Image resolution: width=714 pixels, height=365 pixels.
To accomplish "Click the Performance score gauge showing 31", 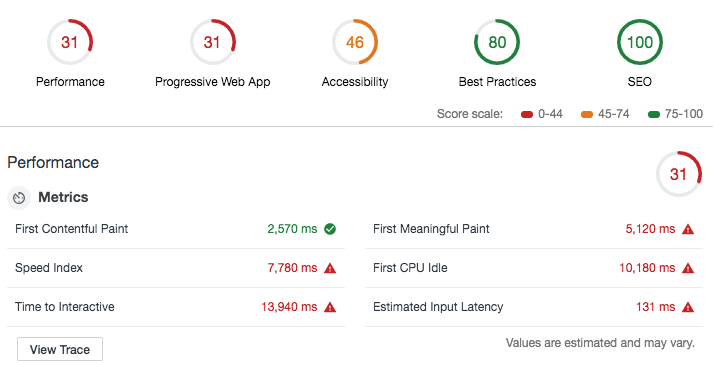I will point(70,42).
